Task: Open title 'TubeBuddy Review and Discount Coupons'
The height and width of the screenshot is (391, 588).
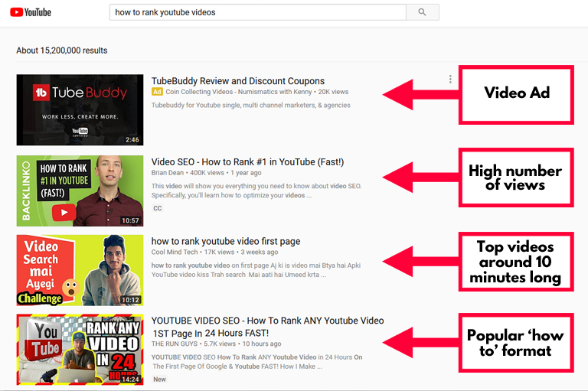Action: tap(238, 81)
